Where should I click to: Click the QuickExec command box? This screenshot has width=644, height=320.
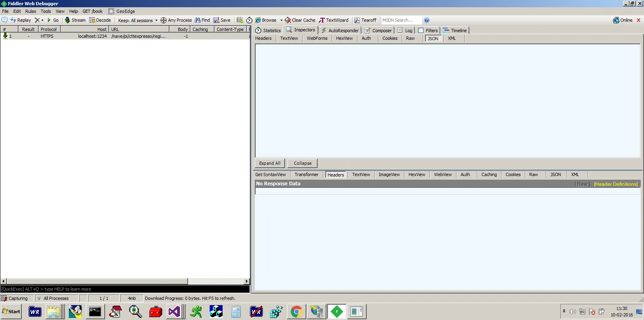125,289
